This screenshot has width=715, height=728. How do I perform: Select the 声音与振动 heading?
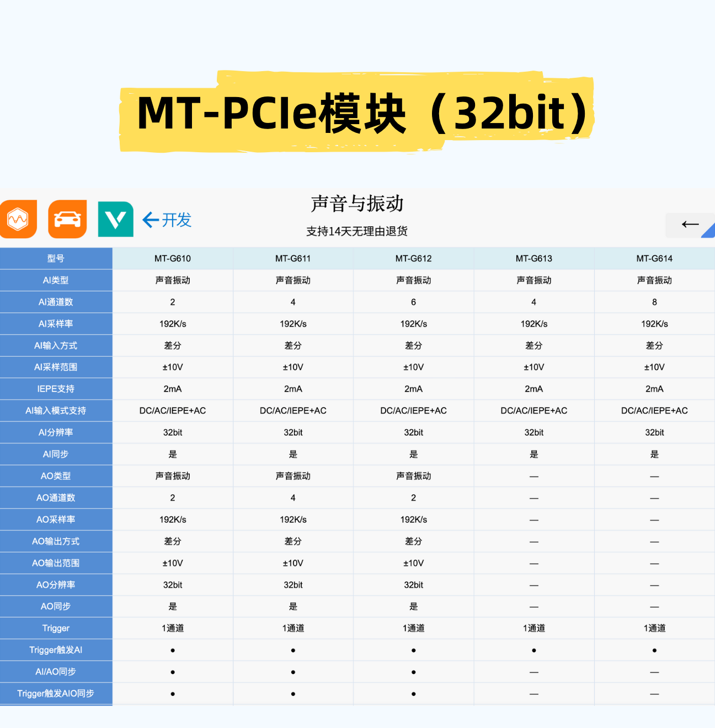click(x=357, y=204)
